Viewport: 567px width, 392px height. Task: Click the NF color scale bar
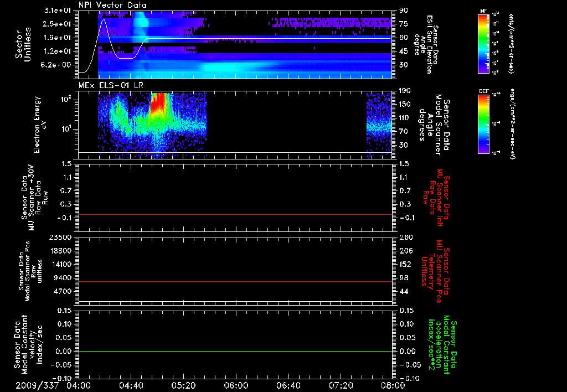pyautogui.click(x=484, y=43)
